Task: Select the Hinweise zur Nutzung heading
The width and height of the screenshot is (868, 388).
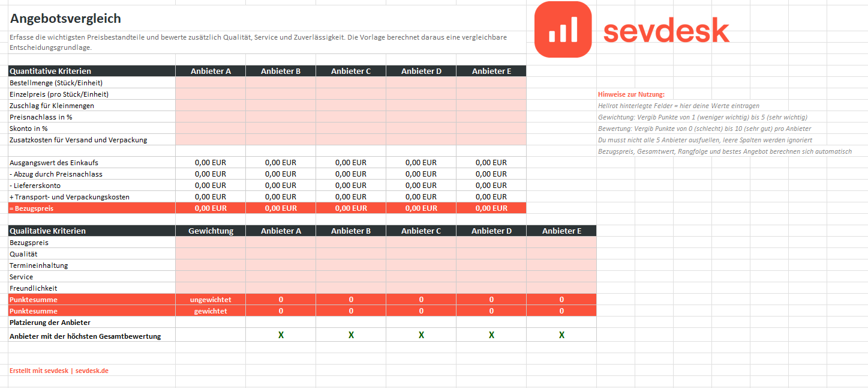Action: (632, 94)
